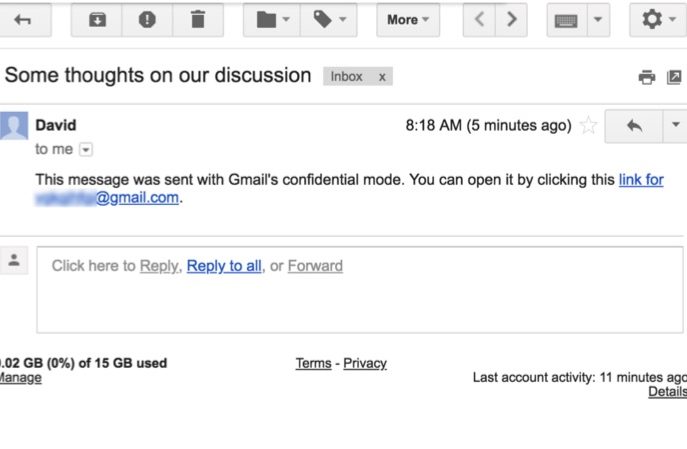Open the Labels dropdown
This screenshot has height=449, width=687.
point(328,19)
